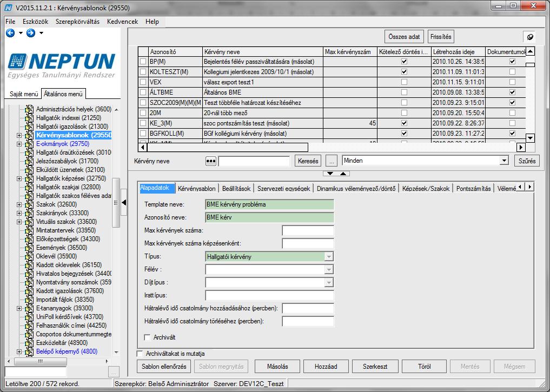
Task: Click the UniPoll kérdőívek (43700) tree icon
Action: 30,317
